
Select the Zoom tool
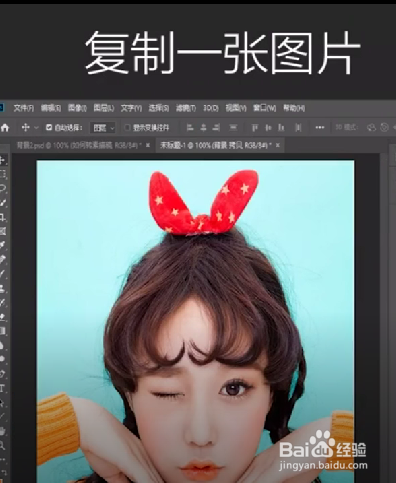point(2,445)
